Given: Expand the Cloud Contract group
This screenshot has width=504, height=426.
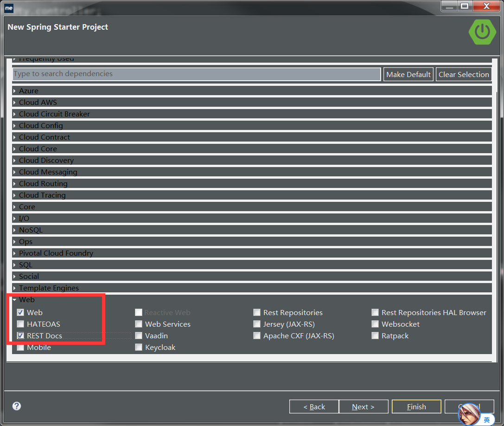Looking at the screenshot, I should click(252, 137).
